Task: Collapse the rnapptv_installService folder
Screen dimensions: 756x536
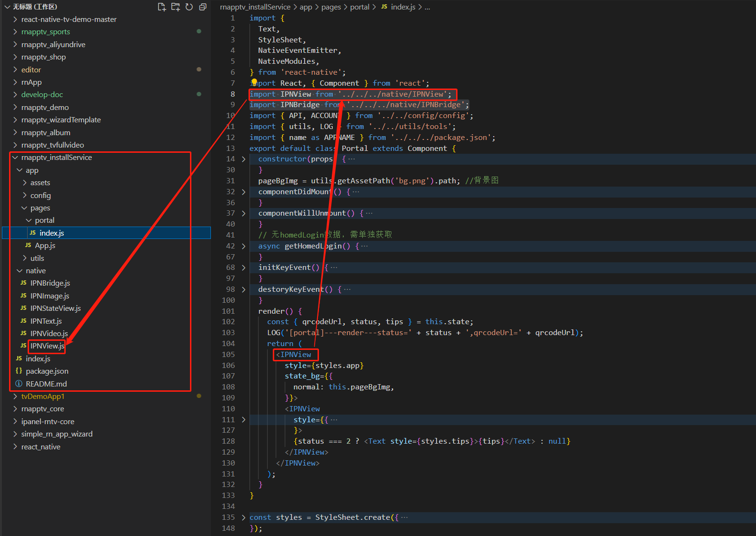Action: coord(56,158)
